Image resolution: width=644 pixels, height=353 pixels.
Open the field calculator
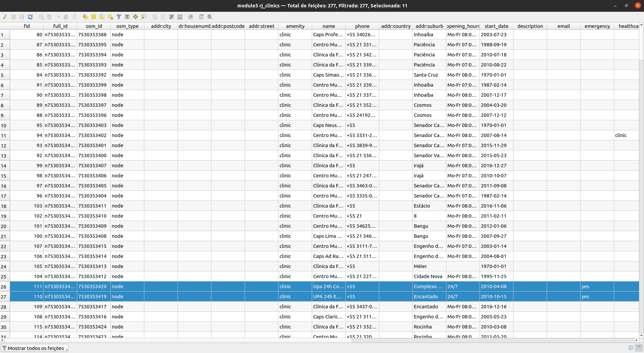[180, 17]
